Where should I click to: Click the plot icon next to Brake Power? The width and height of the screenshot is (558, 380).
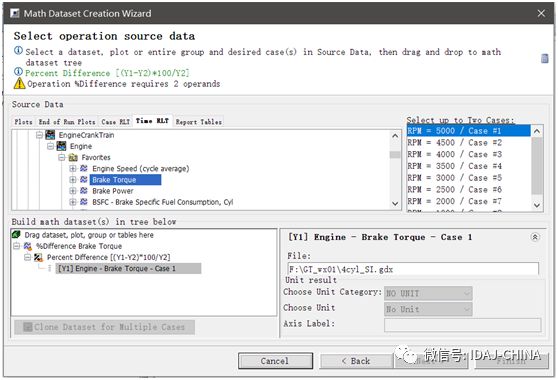pyautogui.click(x=84, y=191)
